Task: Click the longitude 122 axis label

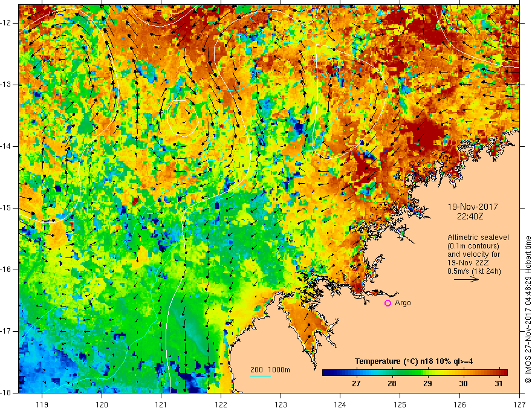Action: coord(221,404)
